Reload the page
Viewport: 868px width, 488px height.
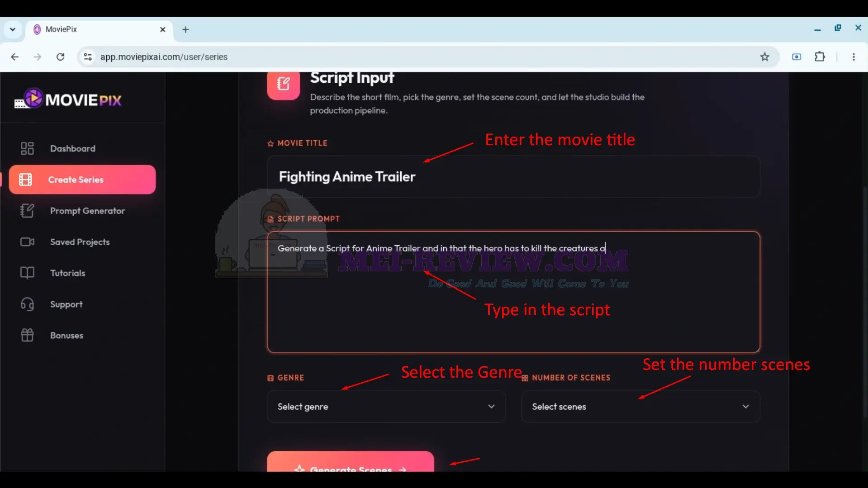click(x=60, y=57)
